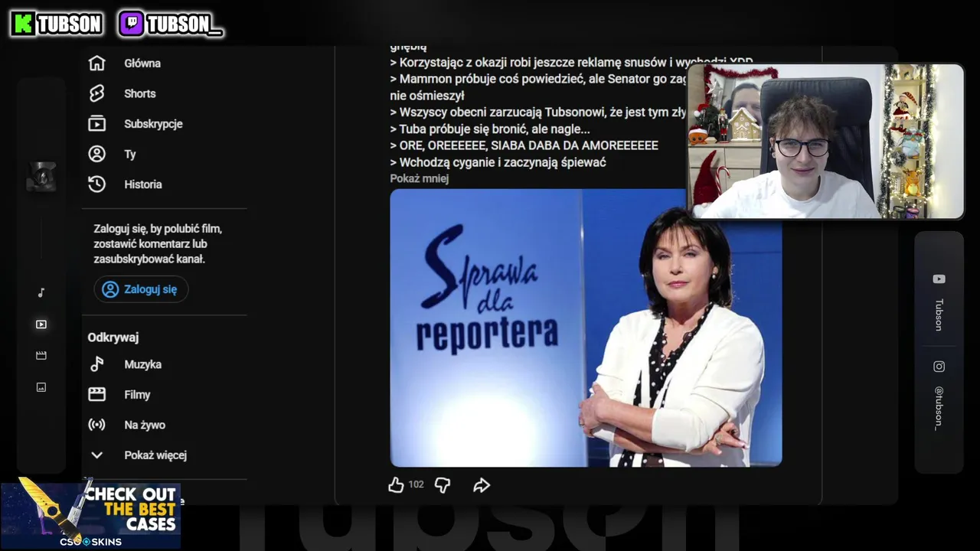Open the Subskrypcje menu item label

(153, 124)
